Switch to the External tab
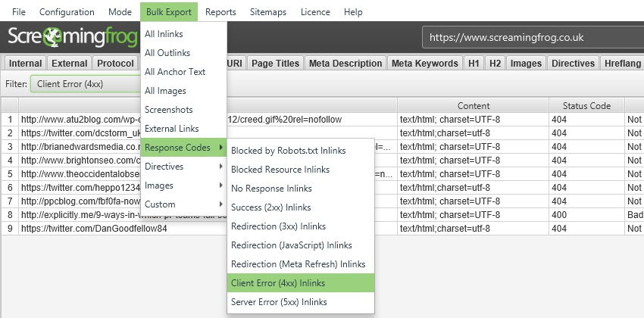Viewport: 644px width, 318px height. [x=70, y=63]
